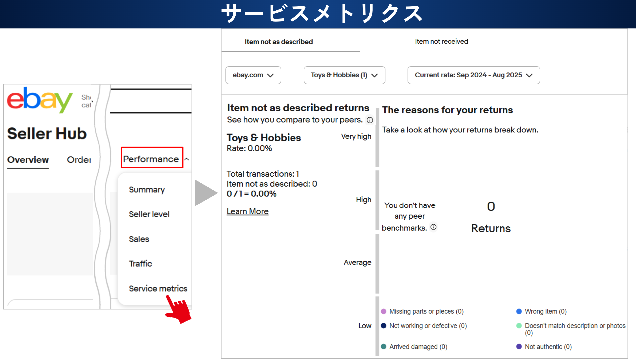This screenshot has height=364, width=636.
Task: Click Arrived damaged teal legend dot
Action: 384,347
